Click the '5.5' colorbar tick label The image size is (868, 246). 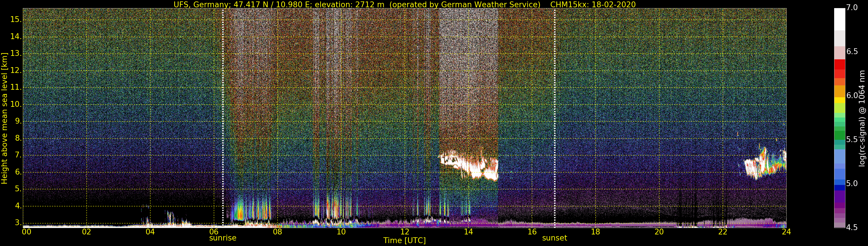click(x=852, y=139)
